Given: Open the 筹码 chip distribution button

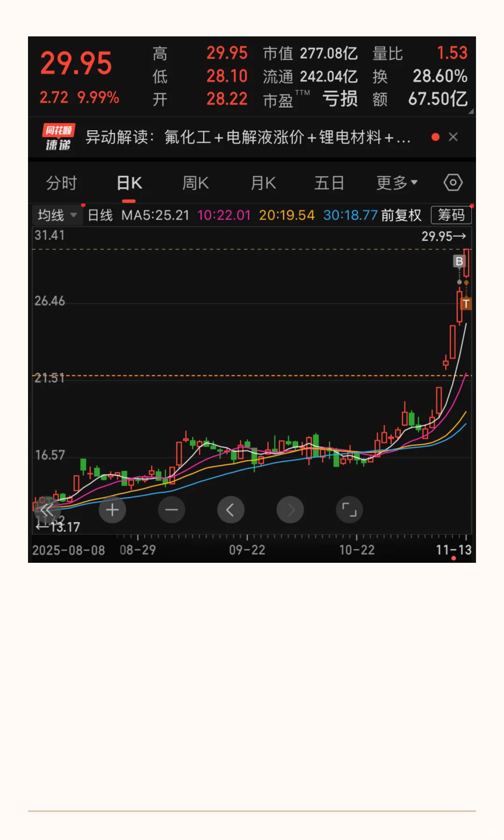Looking at the screenshot, I should [x=451, y=215].
